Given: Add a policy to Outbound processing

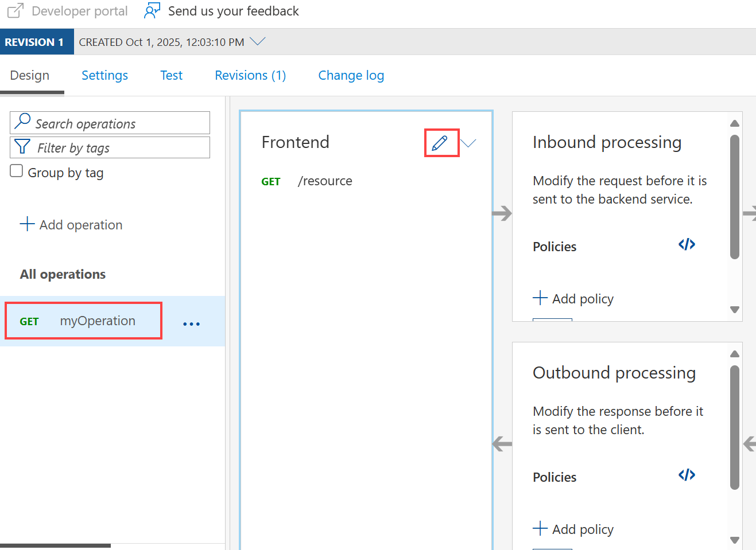Looking at the screenshot, I should coord(573,529).
